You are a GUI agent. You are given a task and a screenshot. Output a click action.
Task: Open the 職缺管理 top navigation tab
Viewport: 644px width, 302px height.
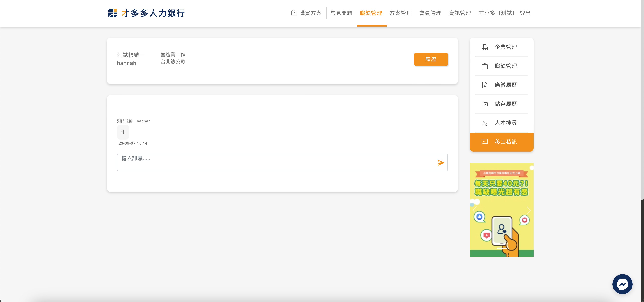click(371, 13)
